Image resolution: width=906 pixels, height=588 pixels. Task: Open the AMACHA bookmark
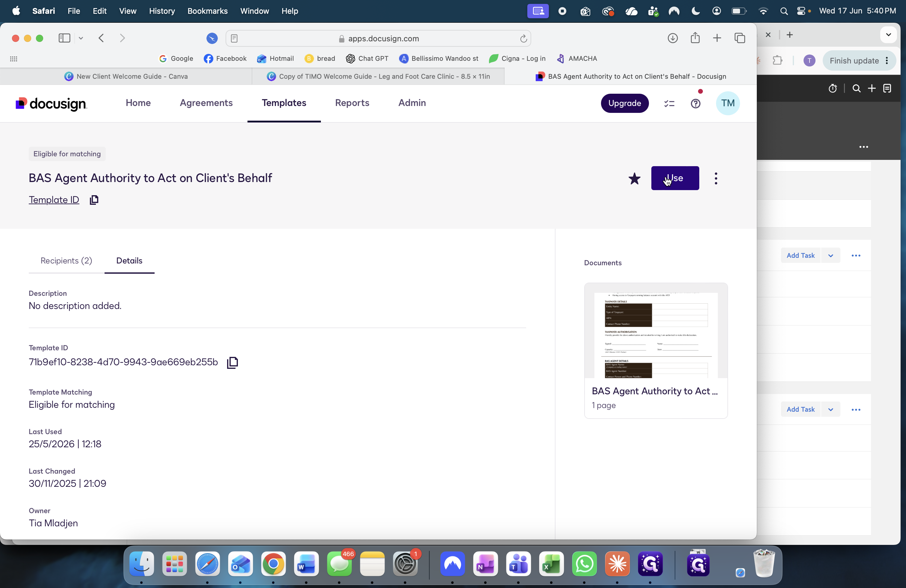(577, 59)
